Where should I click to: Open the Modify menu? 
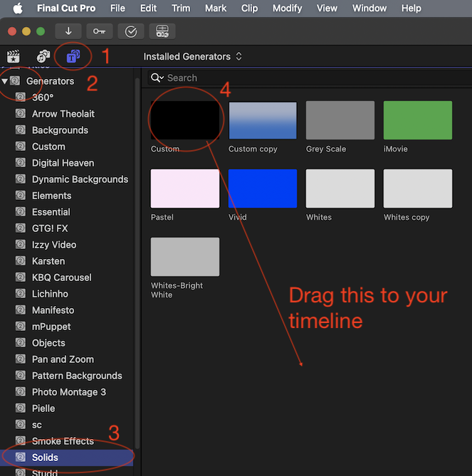coord(287,9)
